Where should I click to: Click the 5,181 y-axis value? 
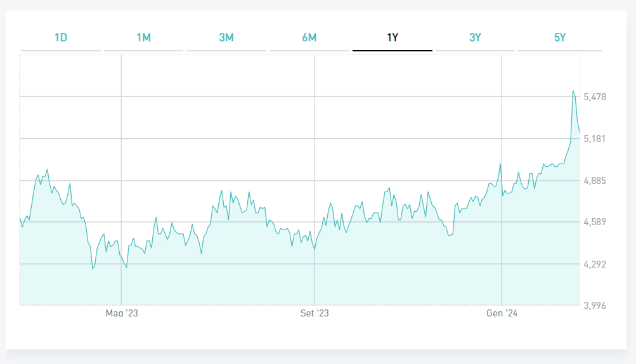pos(595,139)
